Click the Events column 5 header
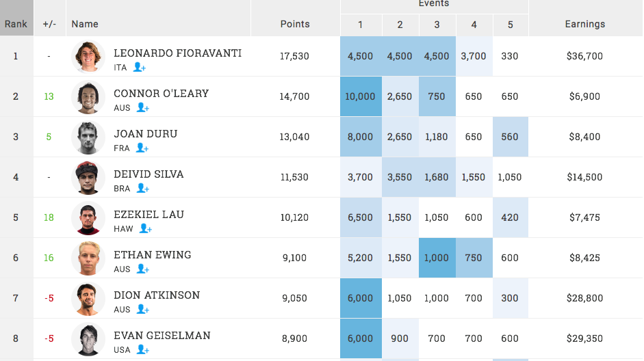The image size is (644, 361). tap(510, 25)
